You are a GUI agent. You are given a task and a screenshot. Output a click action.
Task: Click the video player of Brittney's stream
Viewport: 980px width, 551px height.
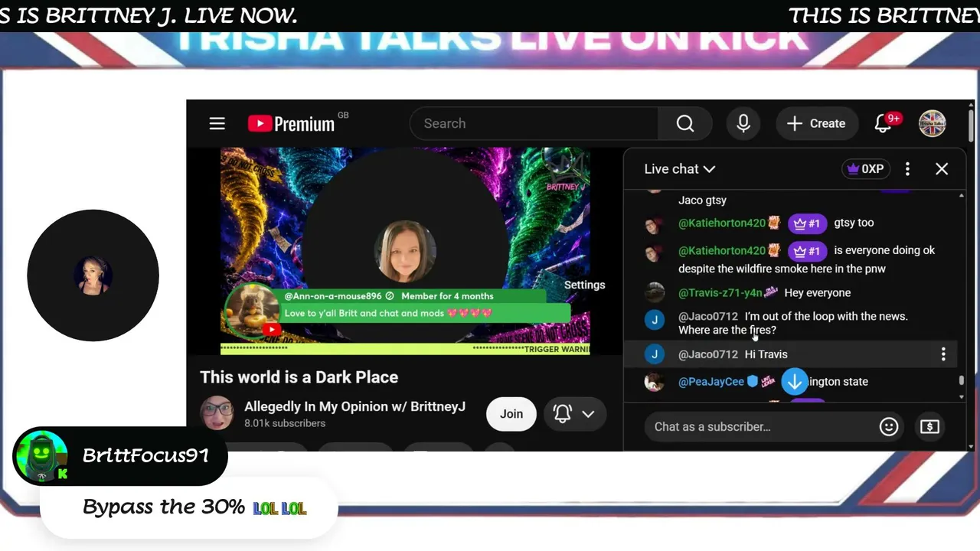(405, 251)
